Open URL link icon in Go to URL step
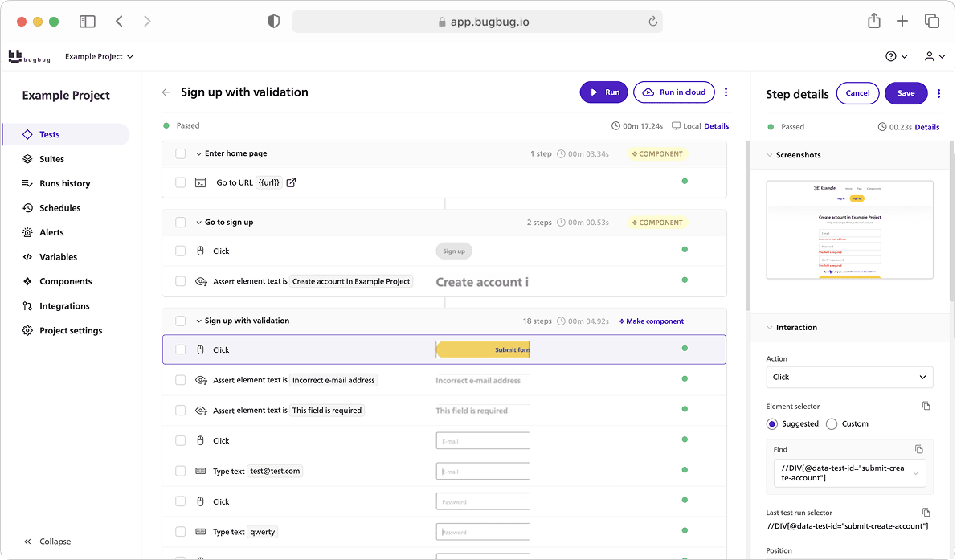 [x=291, y=182]
